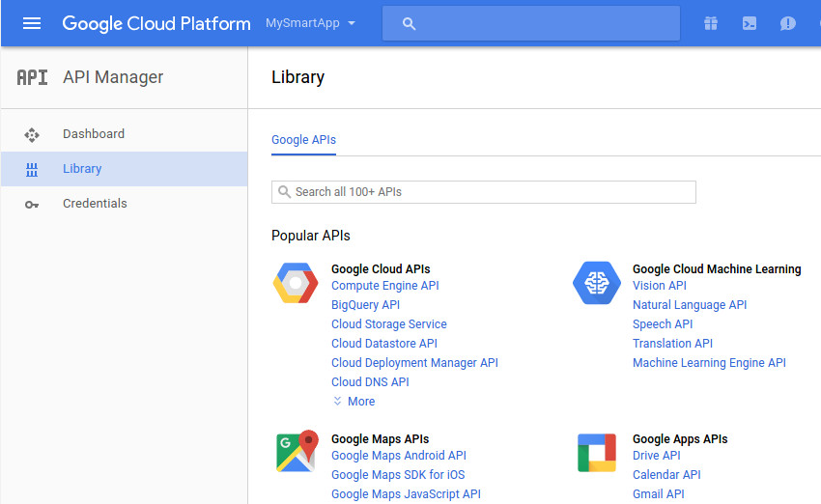Open Cloud Deployment Manager API
The width and height of the screenshot is (821, 504).
[414, 363]
